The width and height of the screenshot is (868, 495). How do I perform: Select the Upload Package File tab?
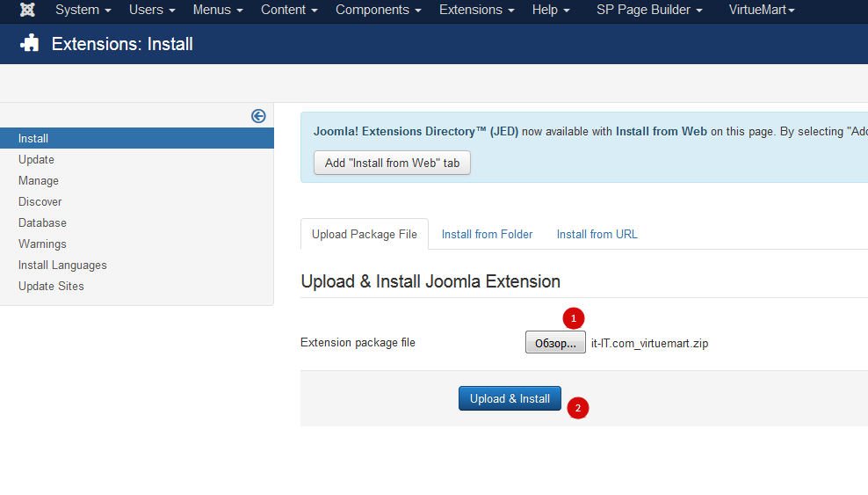tap(365, 235)
